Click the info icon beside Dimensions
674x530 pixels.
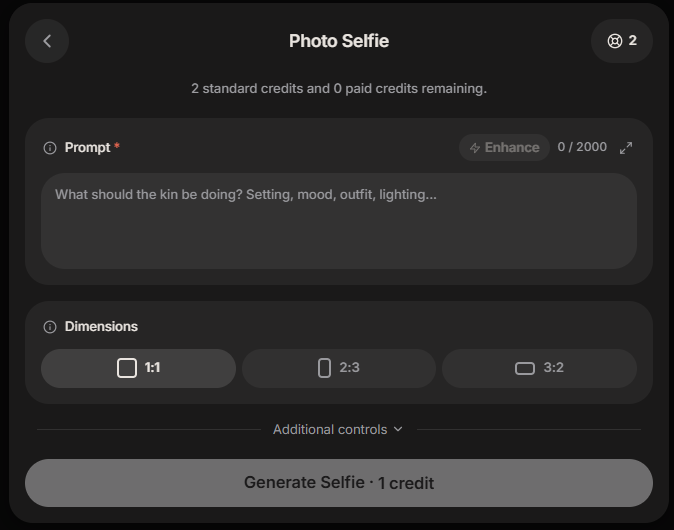pos(50,327)
